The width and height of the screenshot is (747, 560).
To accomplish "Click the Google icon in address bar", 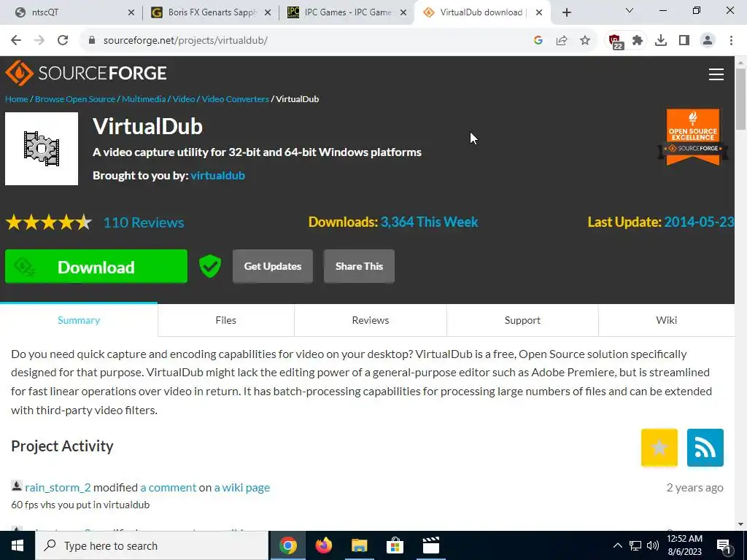I will tap(538, 41).
